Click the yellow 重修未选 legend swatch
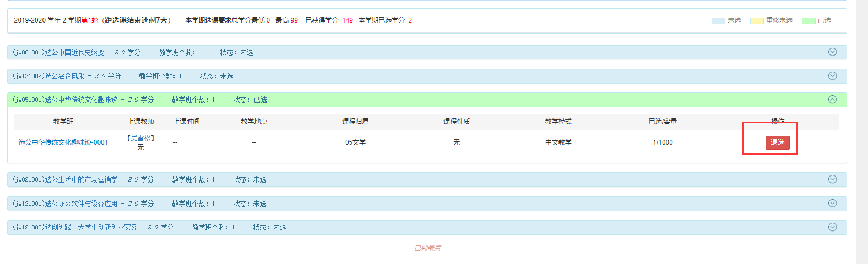The image size is (868, 264). coord(757,21)
